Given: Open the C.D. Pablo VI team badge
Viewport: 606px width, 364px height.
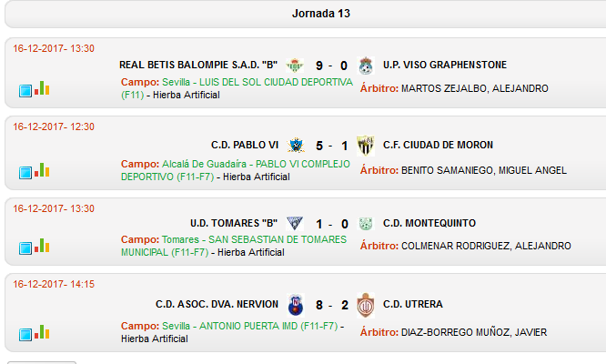Looking at the screenshot, I should [296, 146].
